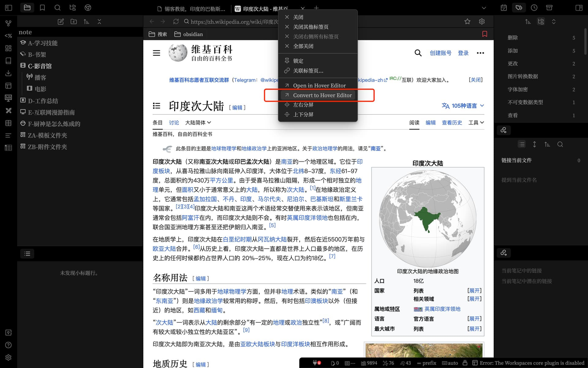The image size is (588, 368).
Task: Choose Open in Hover Editor
Action: [318, 86]
